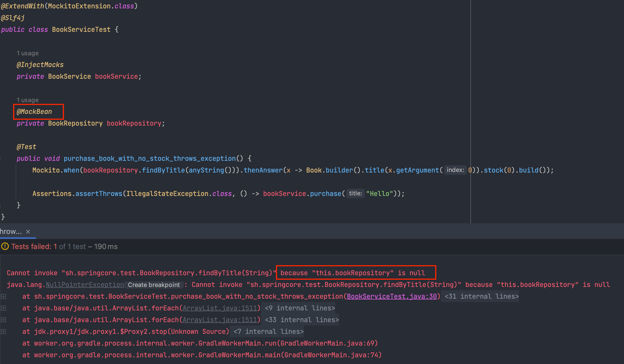Click the '1 usage' hint above @InjectMocks
624x364 pixels.
pos(27,53)
